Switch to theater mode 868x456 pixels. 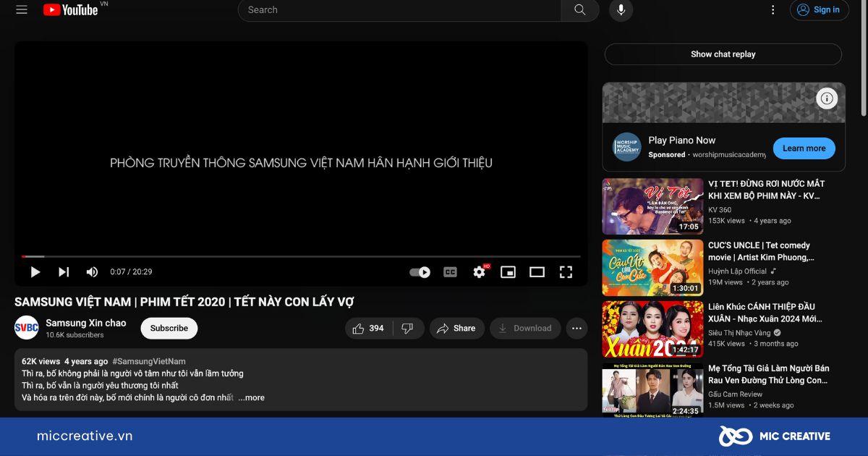[x=537, y=272]
